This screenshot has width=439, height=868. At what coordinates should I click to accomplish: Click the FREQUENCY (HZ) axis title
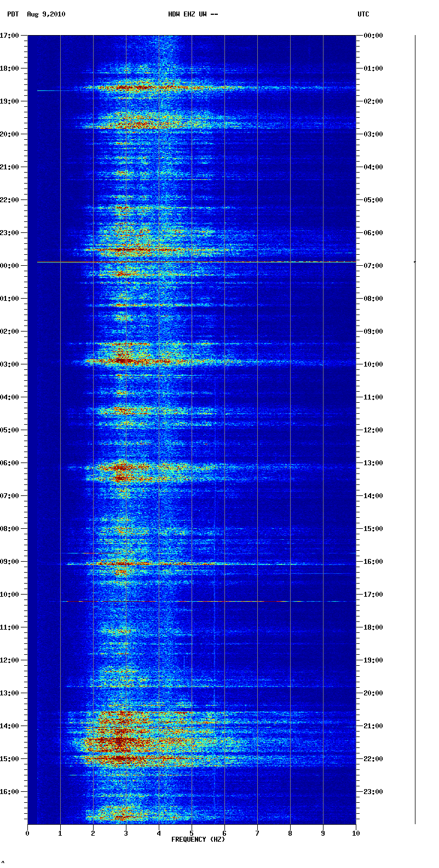pyautogui.click(x=198, y=840)
